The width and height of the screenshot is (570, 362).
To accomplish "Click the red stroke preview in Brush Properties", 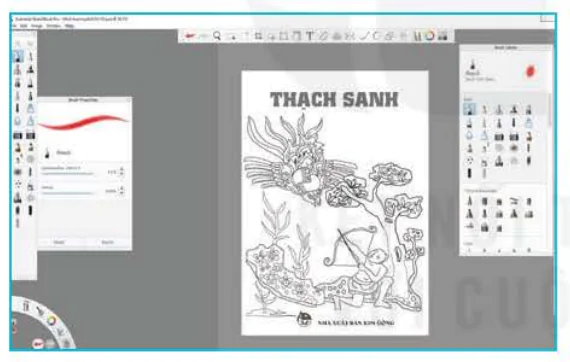I will [x=84, y=122].
